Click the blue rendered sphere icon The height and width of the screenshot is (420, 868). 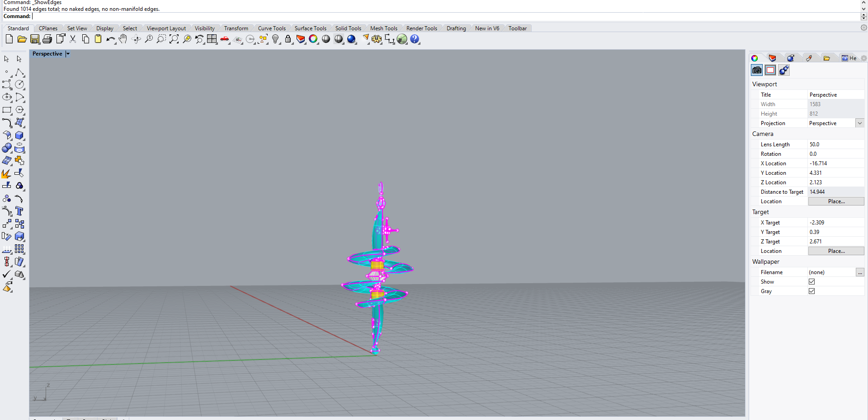click(x=351, y=39)
